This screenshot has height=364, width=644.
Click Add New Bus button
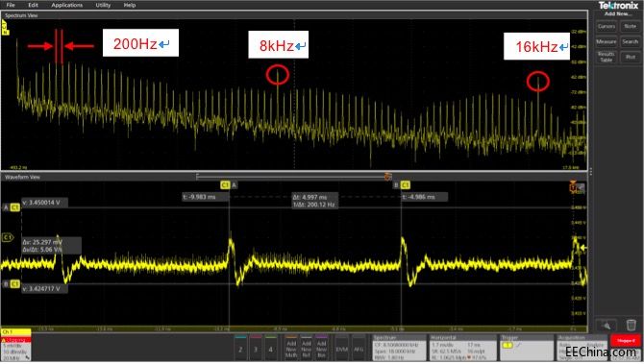[x=322, y=349]
